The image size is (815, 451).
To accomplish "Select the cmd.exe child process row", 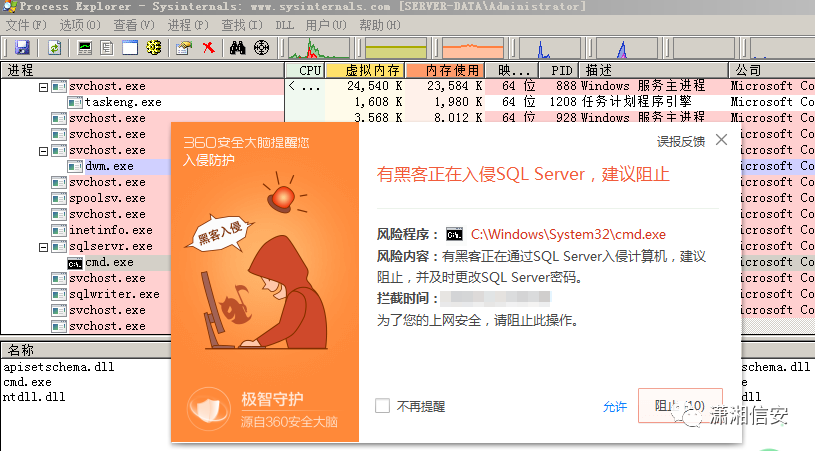I will [110, 262].
